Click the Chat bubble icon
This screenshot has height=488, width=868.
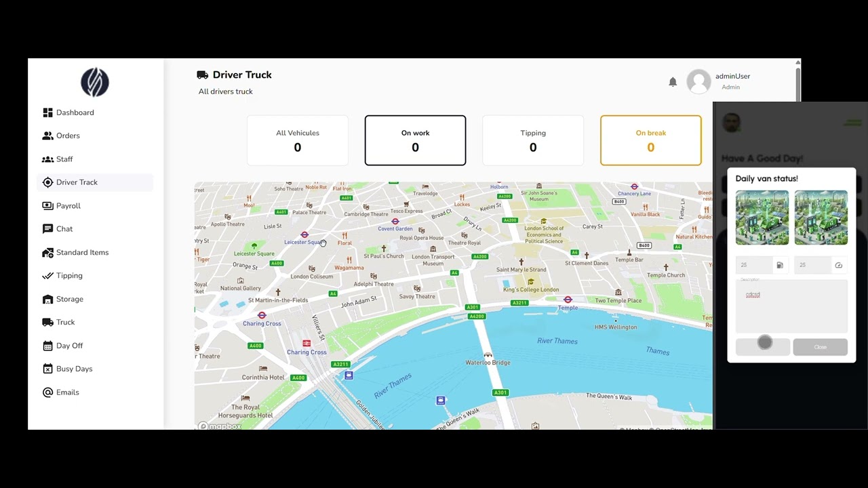point(47,229)
